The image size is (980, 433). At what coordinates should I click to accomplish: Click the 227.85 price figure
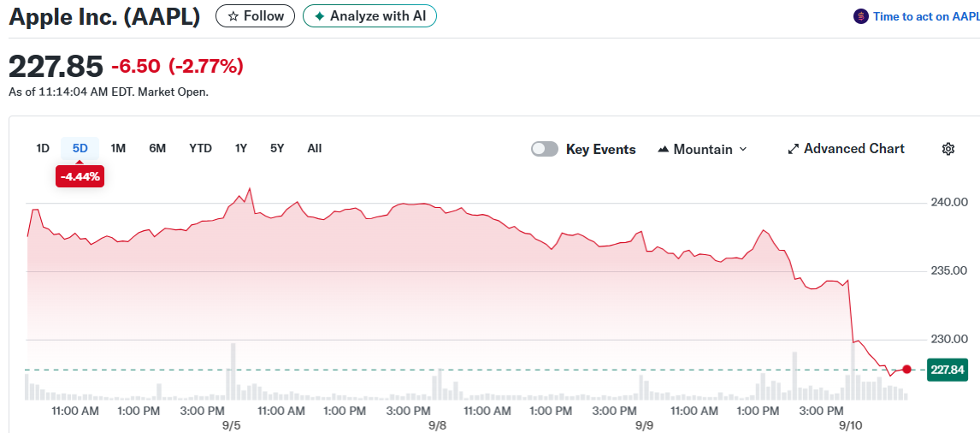tap(56, 65)
